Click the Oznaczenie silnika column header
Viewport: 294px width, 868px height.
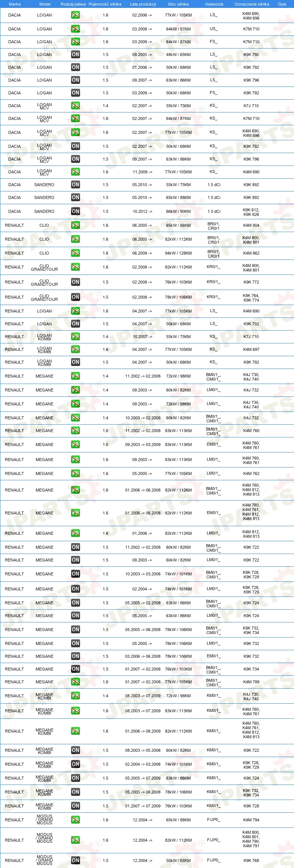pos(252,4)
